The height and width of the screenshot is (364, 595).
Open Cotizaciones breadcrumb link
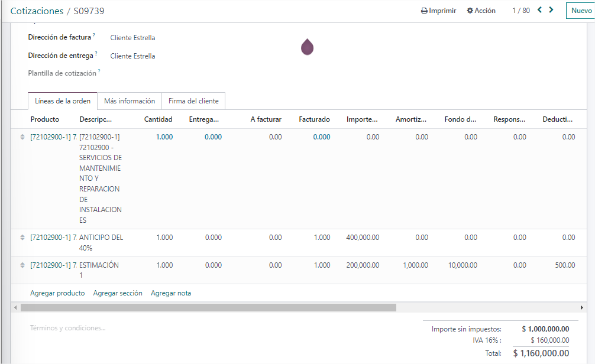(x=37, y=11)
